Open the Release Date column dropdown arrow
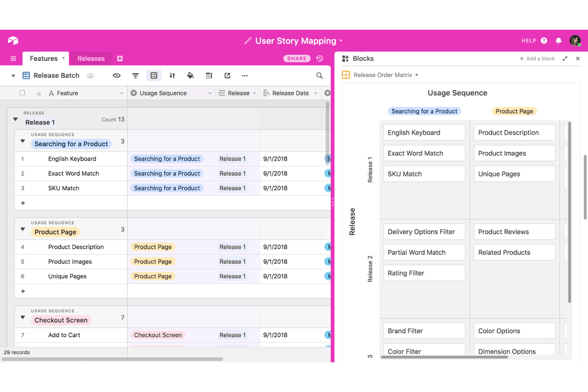 (x=315, y=93)
